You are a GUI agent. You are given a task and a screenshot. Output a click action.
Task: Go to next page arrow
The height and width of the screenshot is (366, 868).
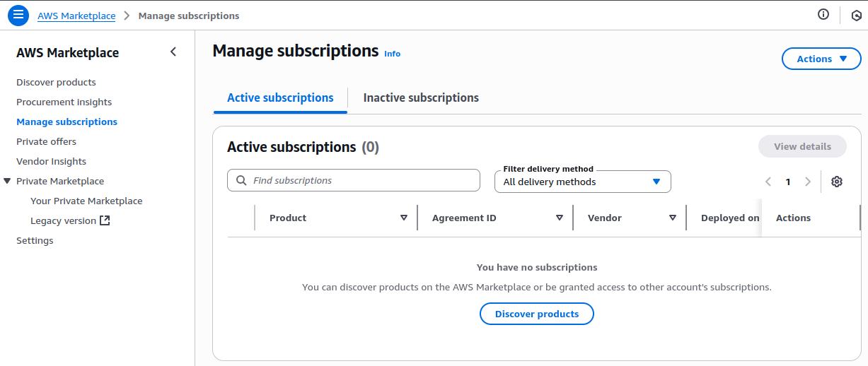click(808, 182)
